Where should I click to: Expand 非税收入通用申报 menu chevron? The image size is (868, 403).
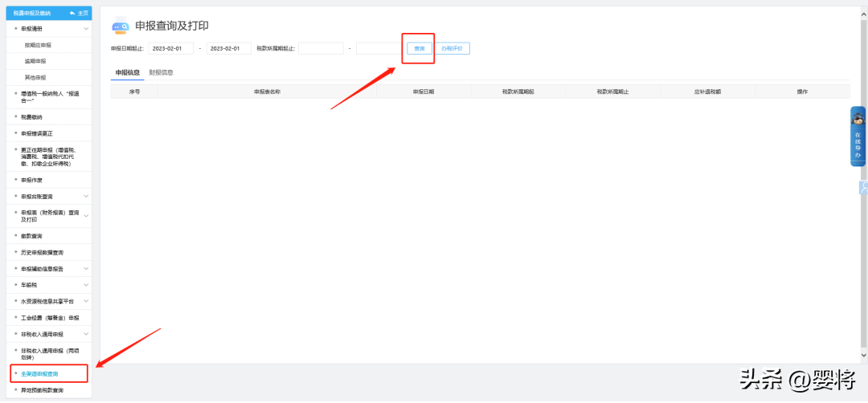86,335
